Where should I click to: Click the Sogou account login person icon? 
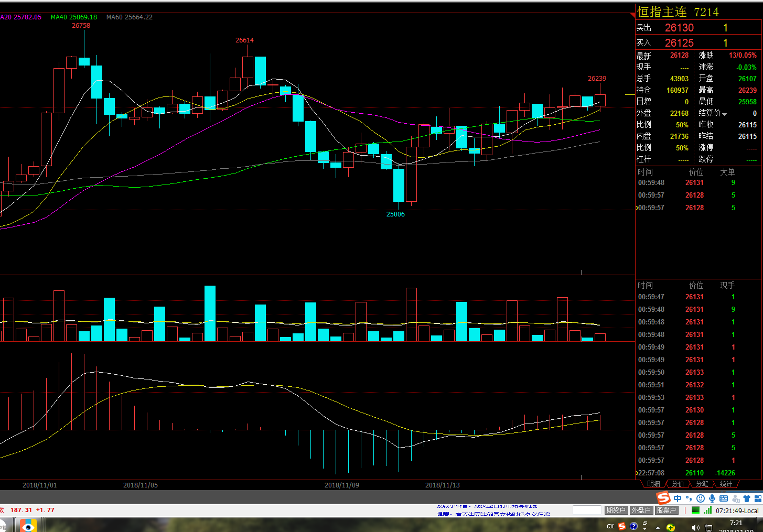pyautogui.click(x=735, y=498)
